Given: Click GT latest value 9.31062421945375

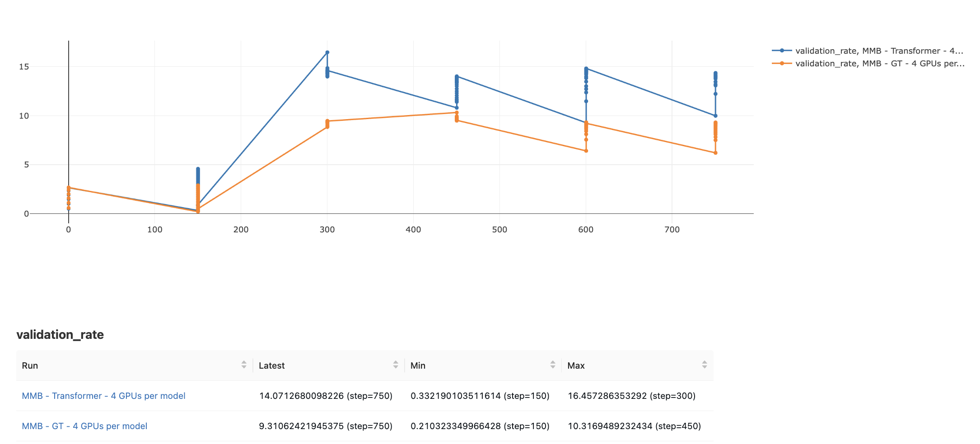Looking at the screenshot, I should click(x=326, y=426).
